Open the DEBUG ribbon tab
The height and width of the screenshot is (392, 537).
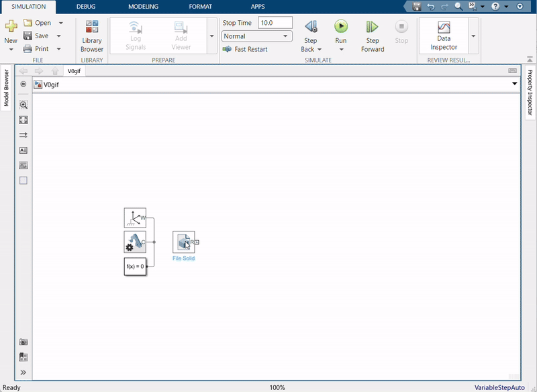pos(86,7)
